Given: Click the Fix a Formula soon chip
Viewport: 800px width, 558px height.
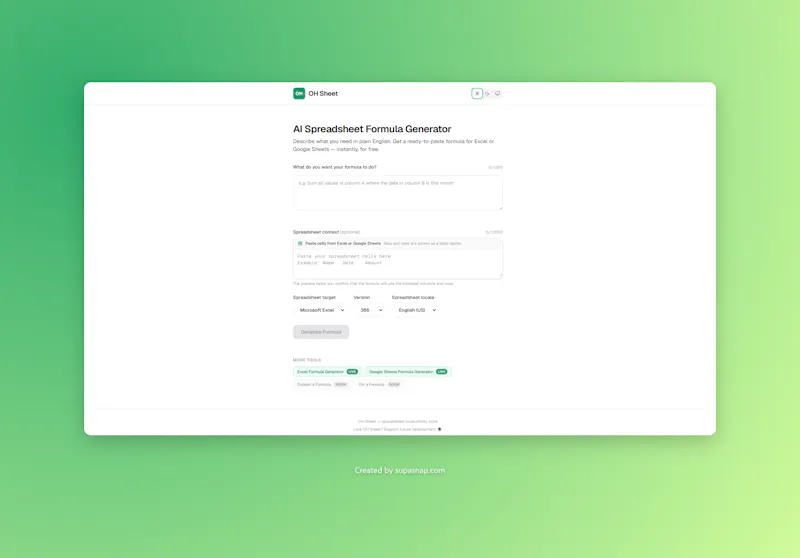Looking at the screenshot, I should point(379,385).
